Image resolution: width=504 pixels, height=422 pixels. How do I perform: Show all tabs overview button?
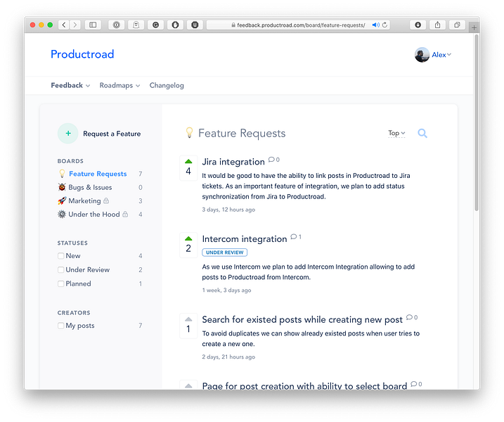457,25
